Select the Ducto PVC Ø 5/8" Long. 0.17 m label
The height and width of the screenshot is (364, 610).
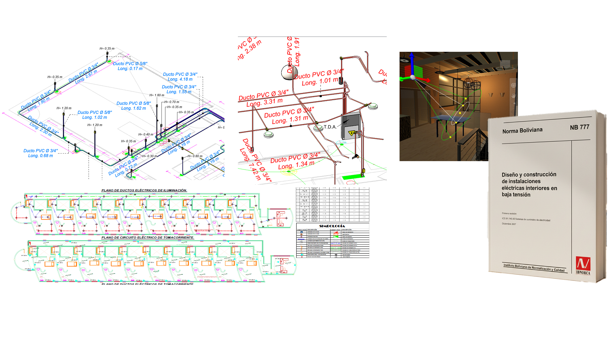click(x=130, y=66)
